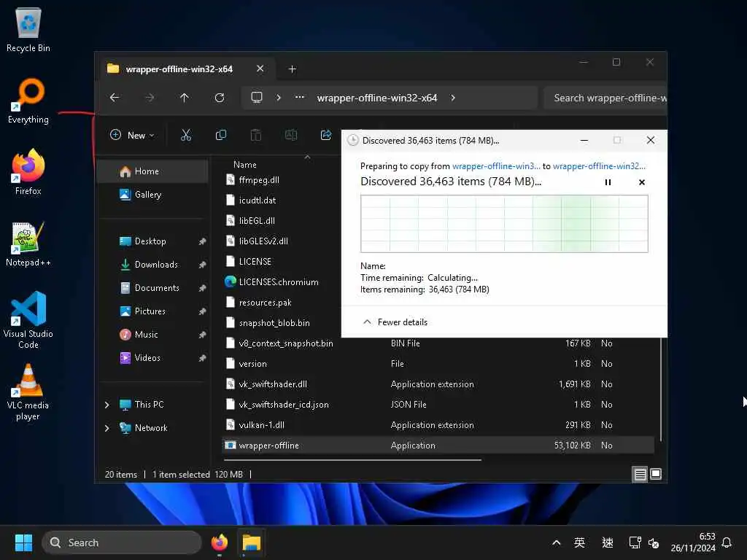The height and width of the screenshot is (560, 747).
Task: Pause the copy operation
Action: [608, 182]
